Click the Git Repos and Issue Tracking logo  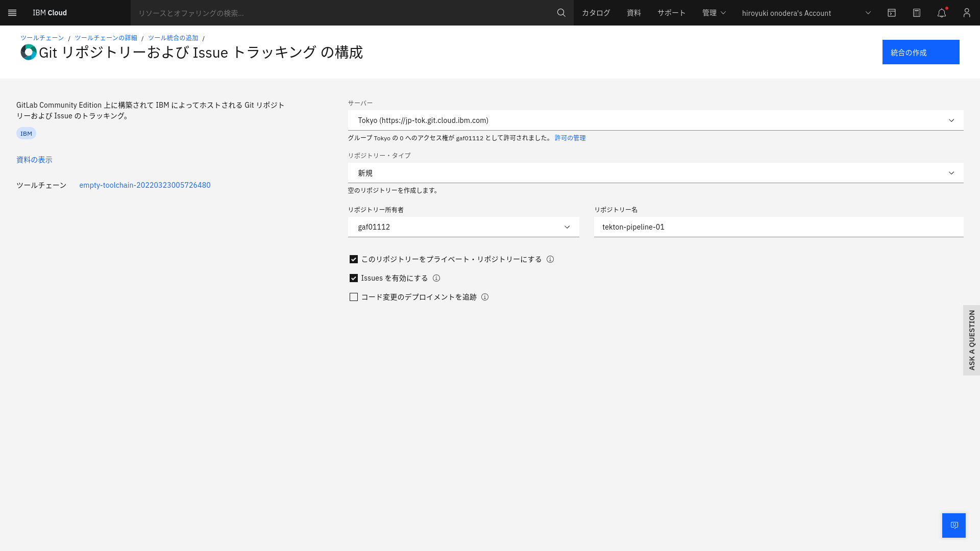(x=28, y=52)
